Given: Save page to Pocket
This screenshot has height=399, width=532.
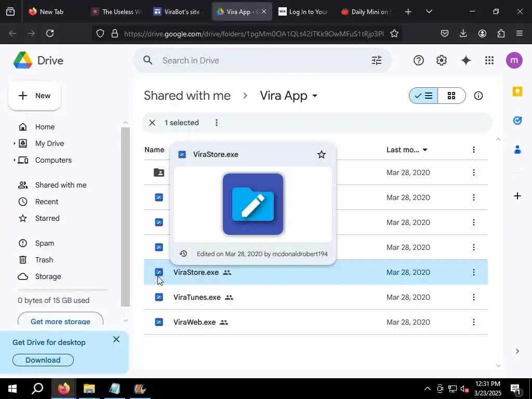Looking at the screenshot, I should click(445, 33).
